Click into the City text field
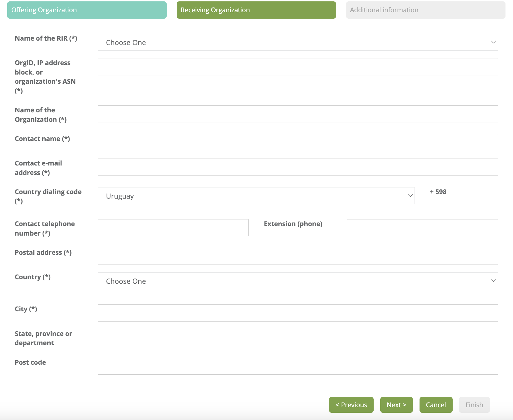 297,313
